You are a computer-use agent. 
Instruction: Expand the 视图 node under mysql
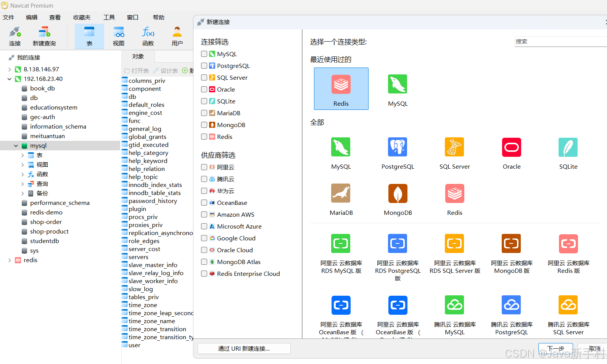point(23,165)
